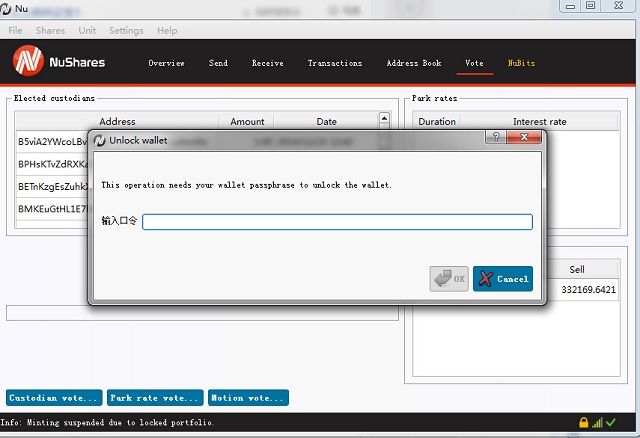Click the NuShares logo icon
Viewport: 640px width, 438px height.
28,61
